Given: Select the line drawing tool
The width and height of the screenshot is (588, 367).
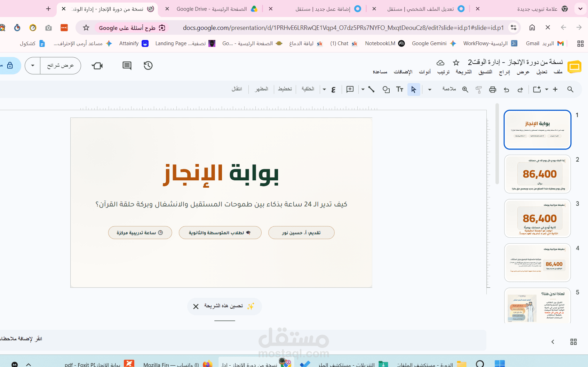Looking at the screenshot, I should 371,89.
